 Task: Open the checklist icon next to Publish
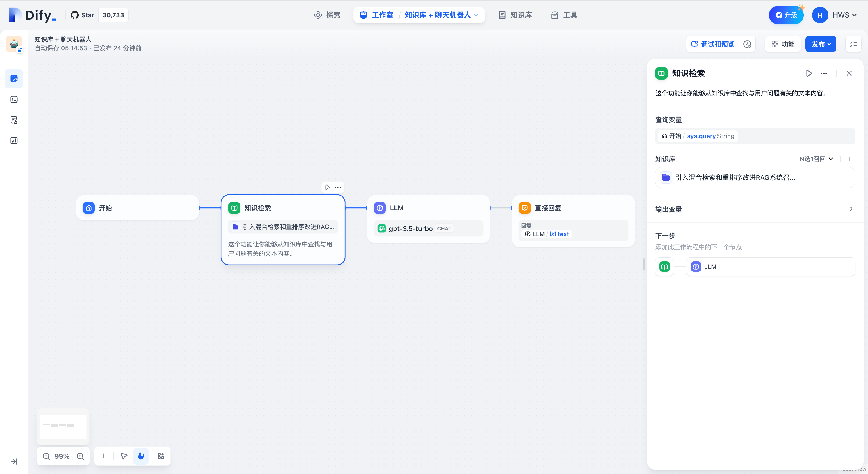click(x=853, y=44)
